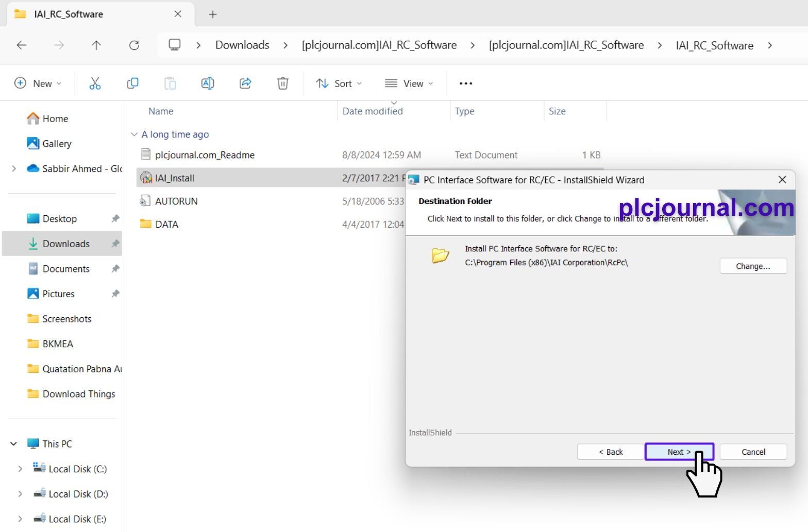This screenshot has width=808, height=532.
Task: Click the Delete trash icon
Action: click(x=283, y=83)
